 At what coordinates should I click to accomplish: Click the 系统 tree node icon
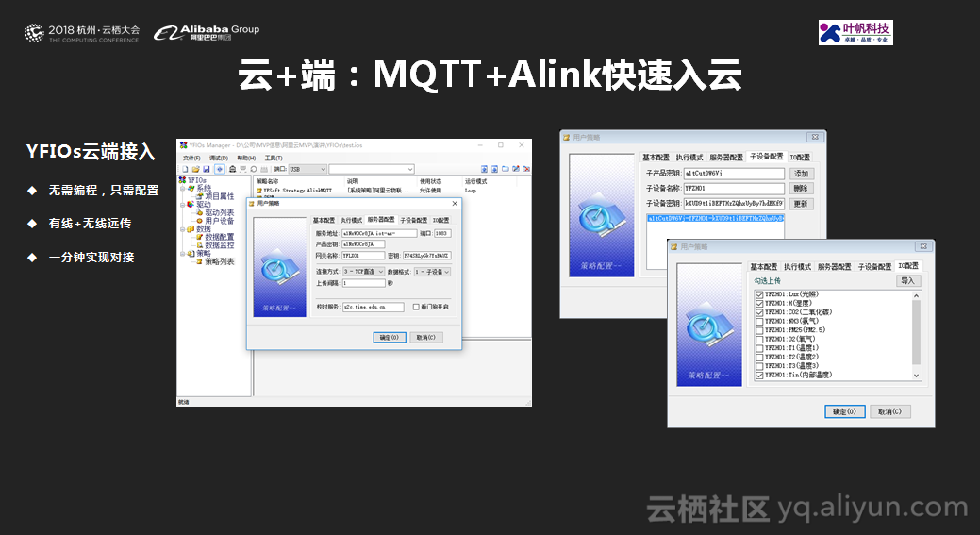coord(192,188)
